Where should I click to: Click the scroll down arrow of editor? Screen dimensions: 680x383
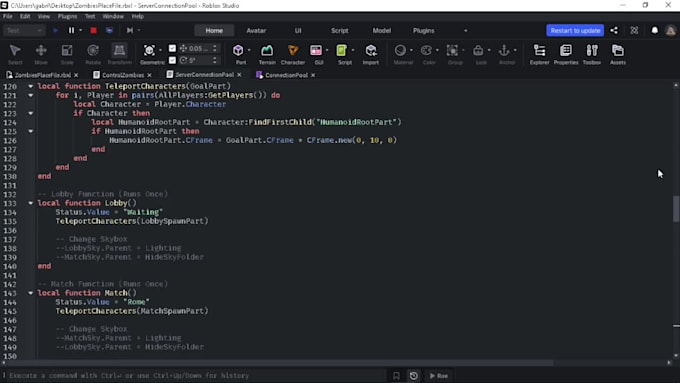click(676, 356)
